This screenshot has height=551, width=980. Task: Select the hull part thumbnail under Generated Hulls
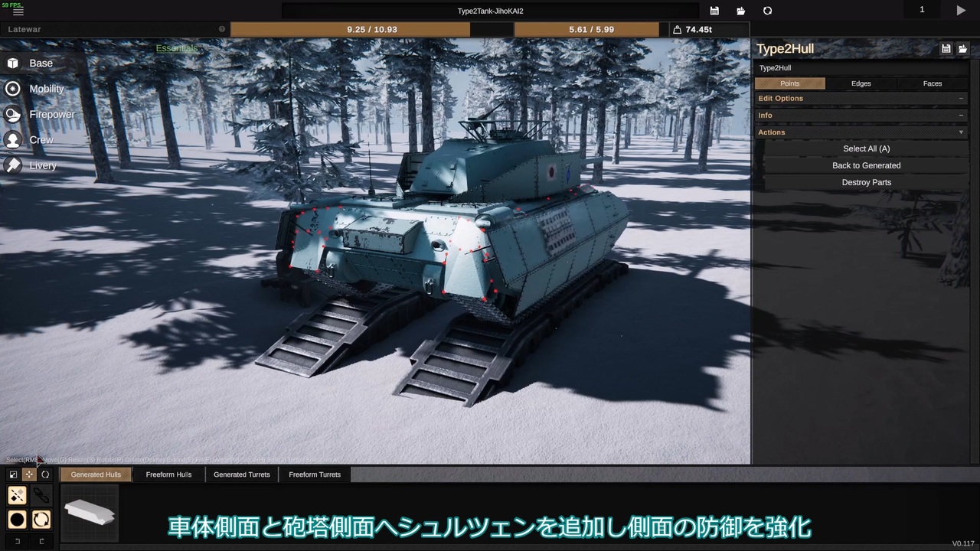90,513
